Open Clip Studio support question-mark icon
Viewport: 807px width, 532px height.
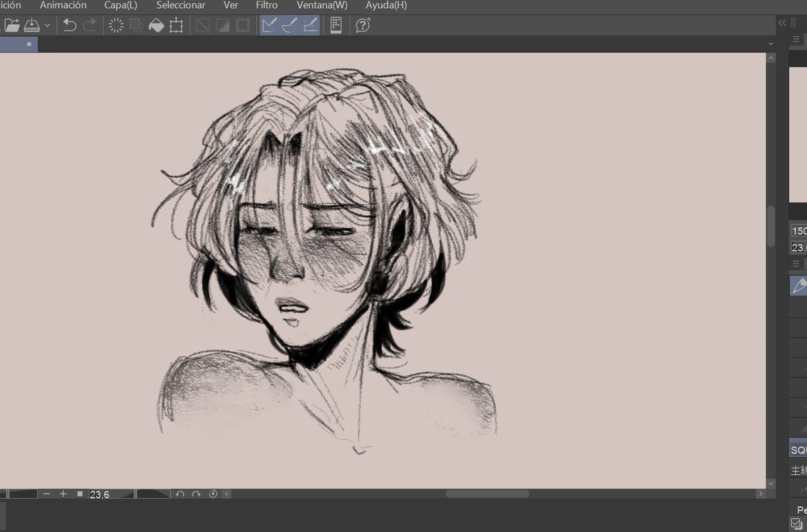point(362,26)
